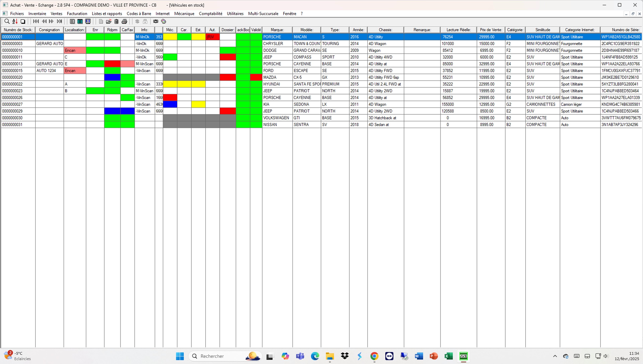Open TeamViewer from the taskbar
The width and height of the screenshot is (643, 364).
pos(389,356)
